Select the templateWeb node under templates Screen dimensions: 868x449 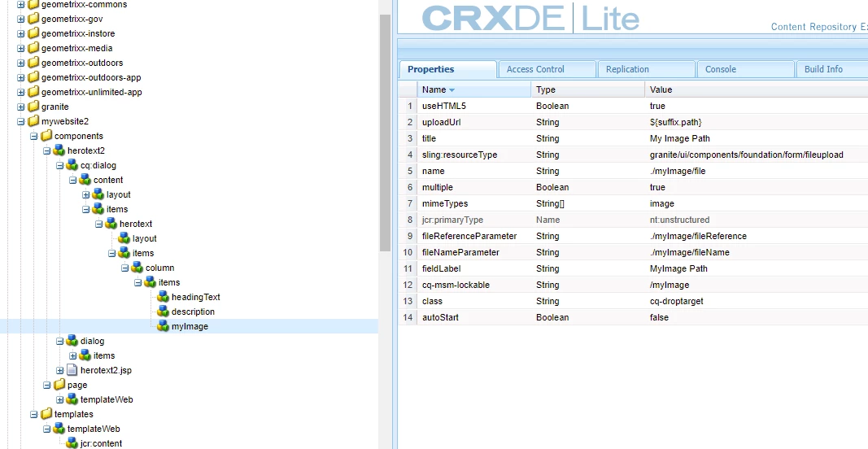click(x=94, y=429)
